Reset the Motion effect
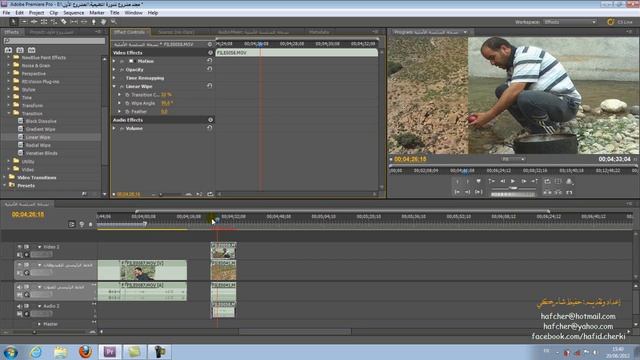 pyautogui.click(x=209, y=61)
